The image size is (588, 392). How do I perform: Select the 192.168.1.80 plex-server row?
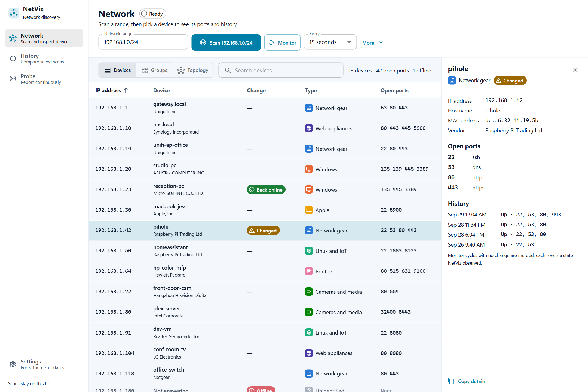click(x=265, y=312)
